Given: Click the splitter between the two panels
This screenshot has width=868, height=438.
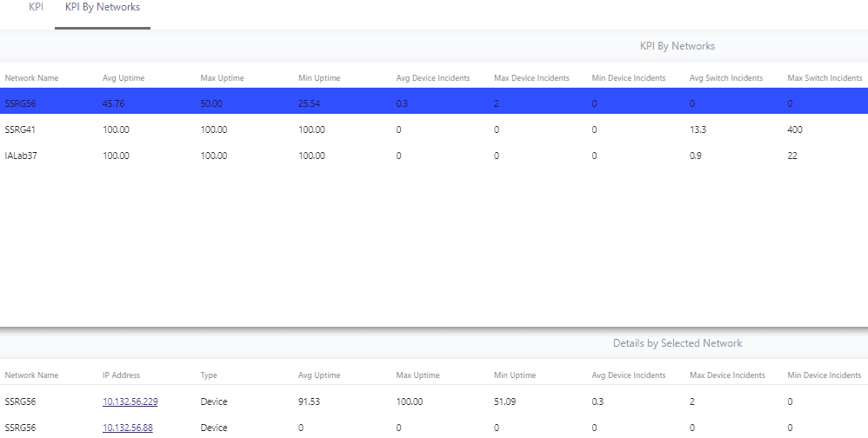Looking at the screenshot, I should coord(434,329).
